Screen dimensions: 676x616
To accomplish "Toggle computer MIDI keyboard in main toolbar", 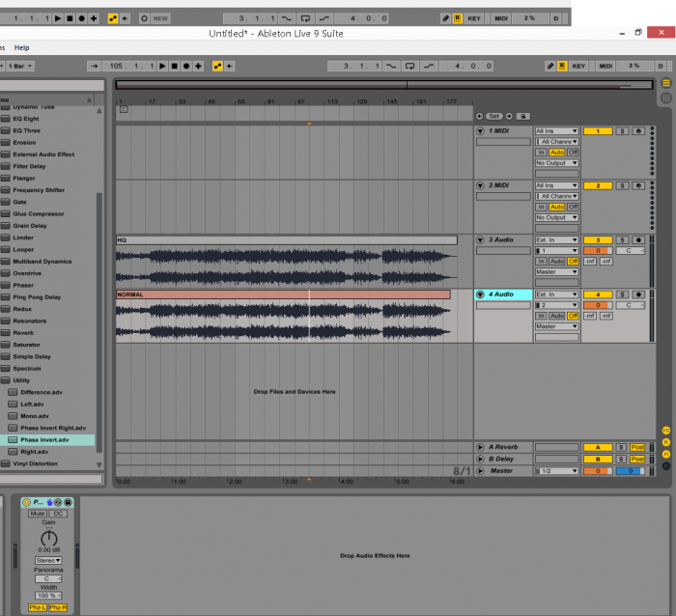I will (x=562, y=66).
